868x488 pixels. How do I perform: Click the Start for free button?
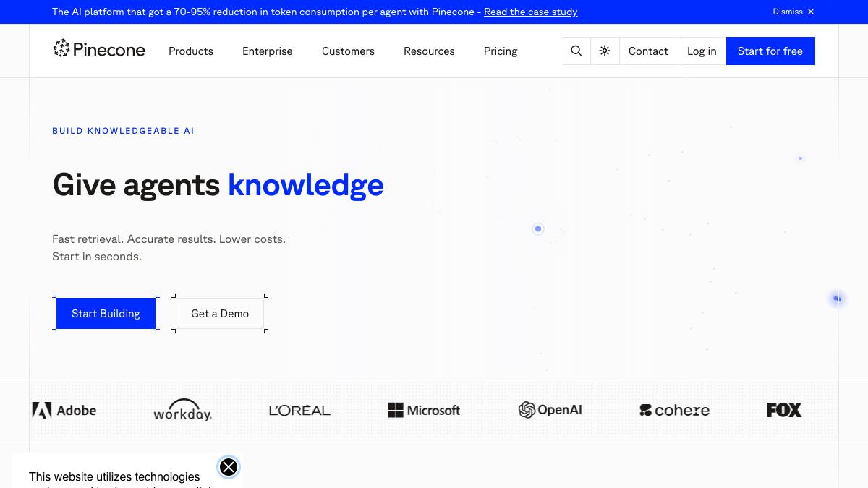[770, 51]
